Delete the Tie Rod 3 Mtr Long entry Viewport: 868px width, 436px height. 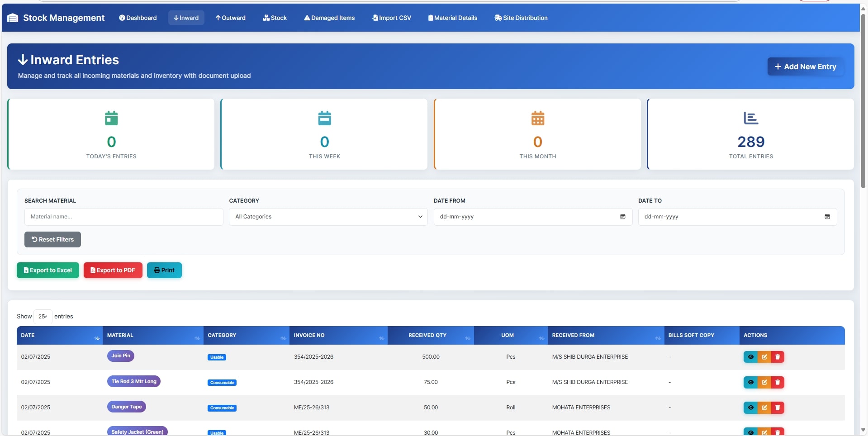pyautogui.click(x=778, y=382)
